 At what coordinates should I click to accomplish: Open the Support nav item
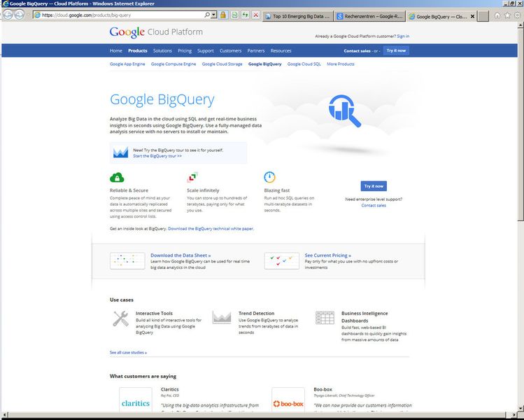[x=206, y=51]
